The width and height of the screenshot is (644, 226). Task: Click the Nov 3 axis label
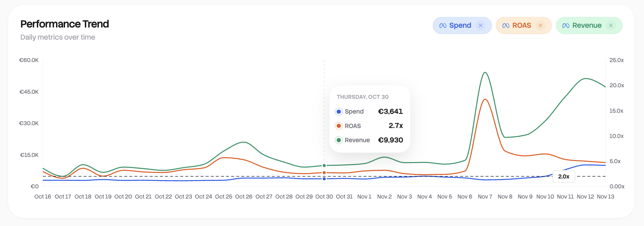pos(405,197)
